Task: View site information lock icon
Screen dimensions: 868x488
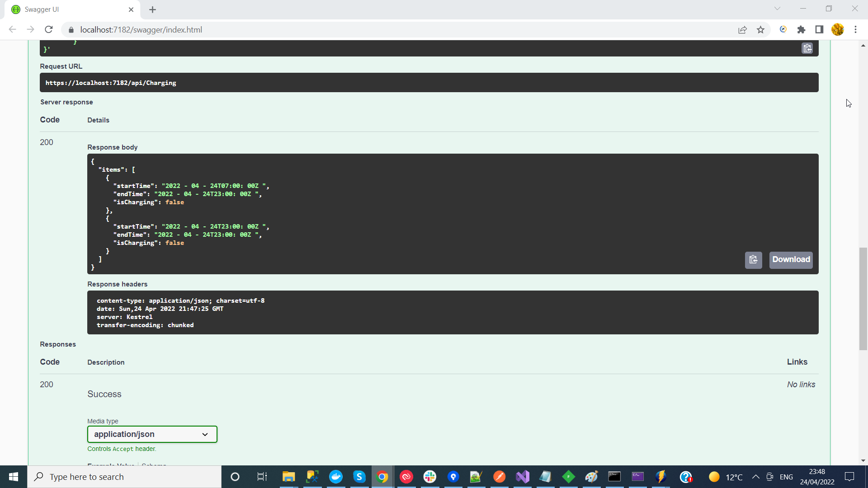Action: click(71, 30)
